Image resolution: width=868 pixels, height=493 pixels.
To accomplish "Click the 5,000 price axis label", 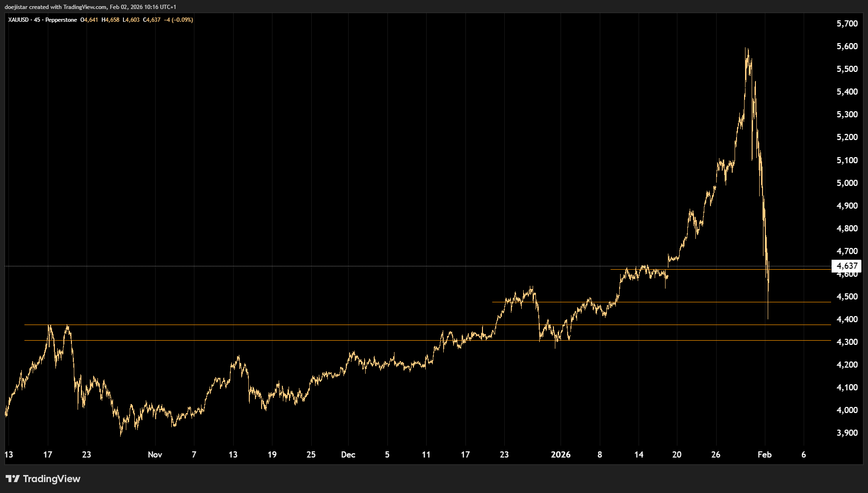I will click(847, 183).
